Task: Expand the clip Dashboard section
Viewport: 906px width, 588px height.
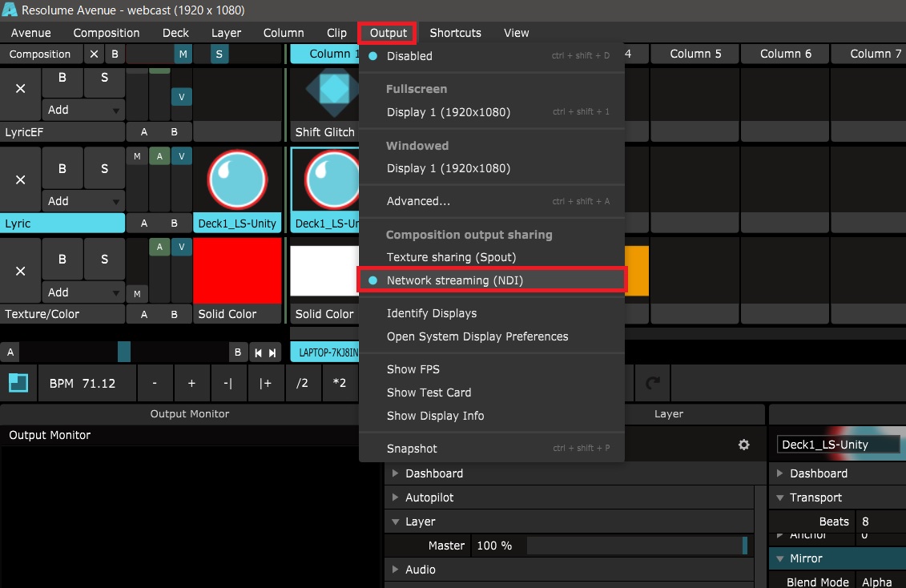Action: tap(779, 473)
